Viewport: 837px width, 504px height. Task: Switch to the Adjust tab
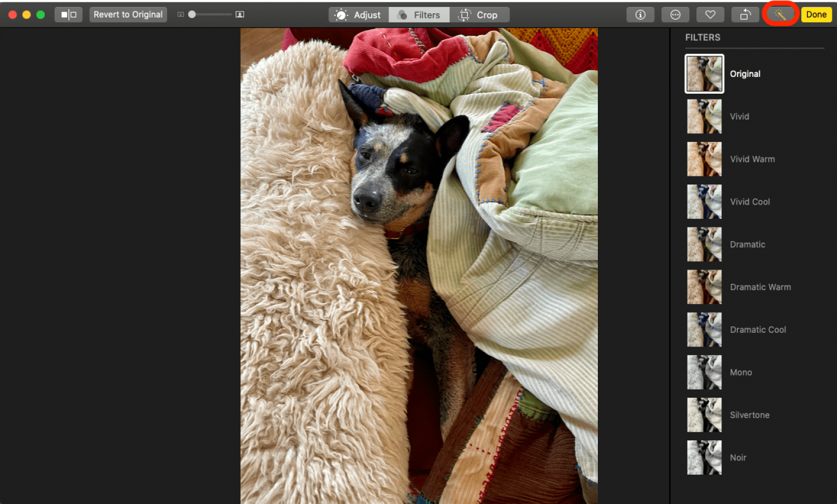(358, 14)
